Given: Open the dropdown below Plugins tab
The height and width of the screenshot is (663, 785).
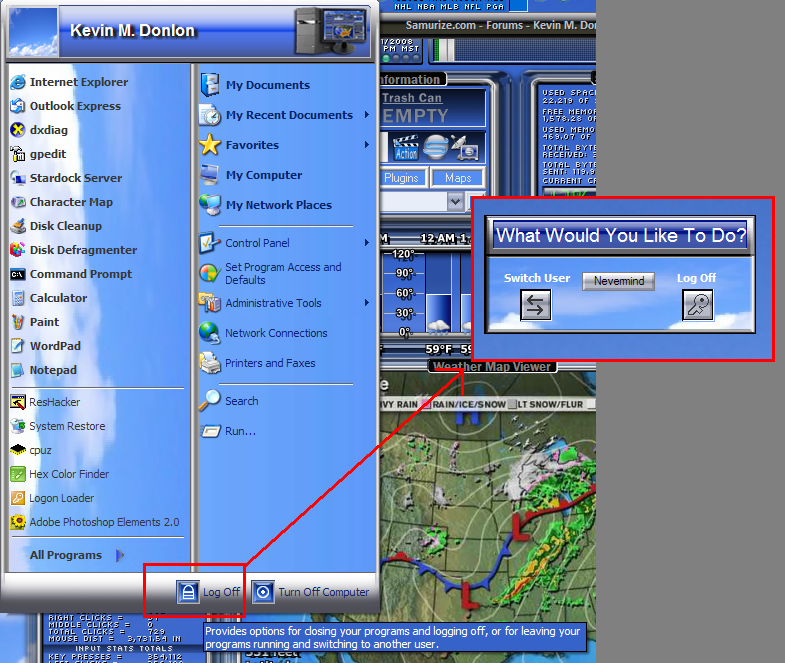Looking at the screenshot, I should pos(455,202).
